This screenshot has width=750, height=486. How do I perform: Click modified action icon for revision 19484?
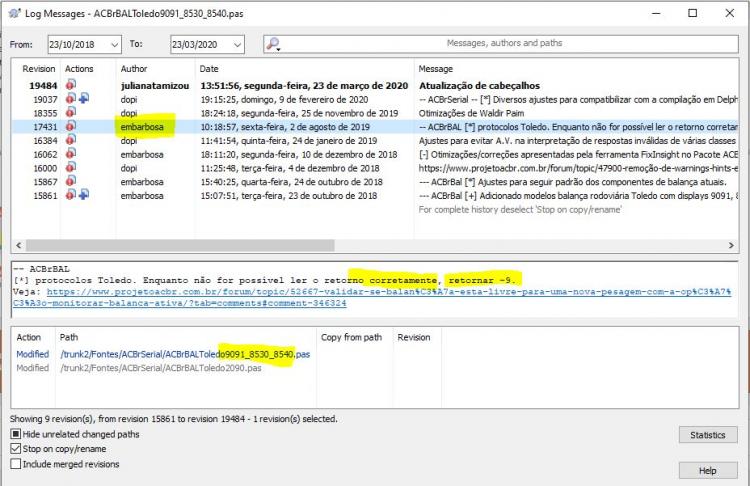point(71,85)
